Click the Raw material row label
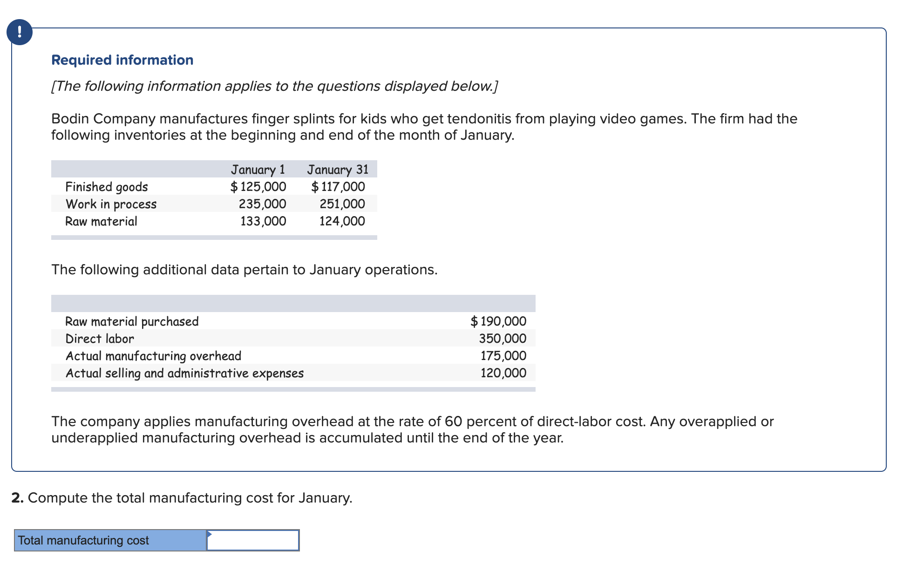 pos(101,221)
